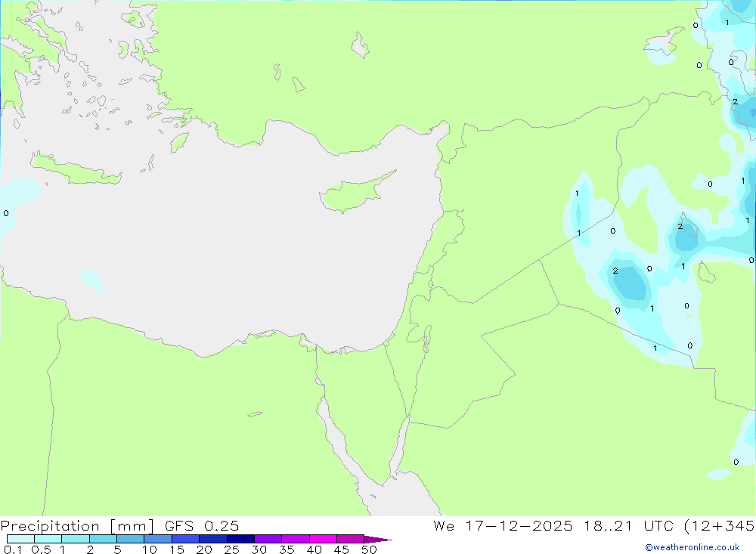
Task: Click the legend label '50'
Action: tap(370, 549)
